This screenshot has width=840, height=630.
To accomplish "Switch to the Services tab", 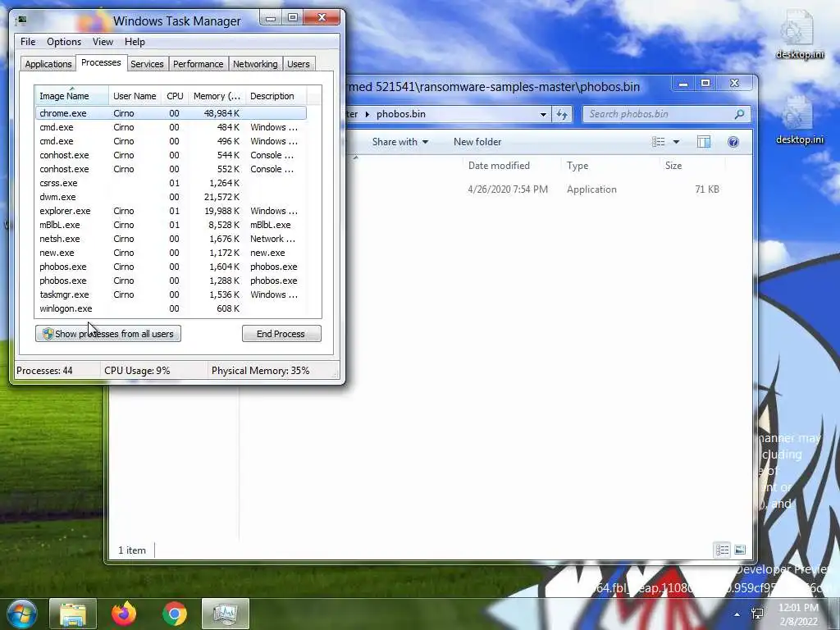I will [147, 64].
